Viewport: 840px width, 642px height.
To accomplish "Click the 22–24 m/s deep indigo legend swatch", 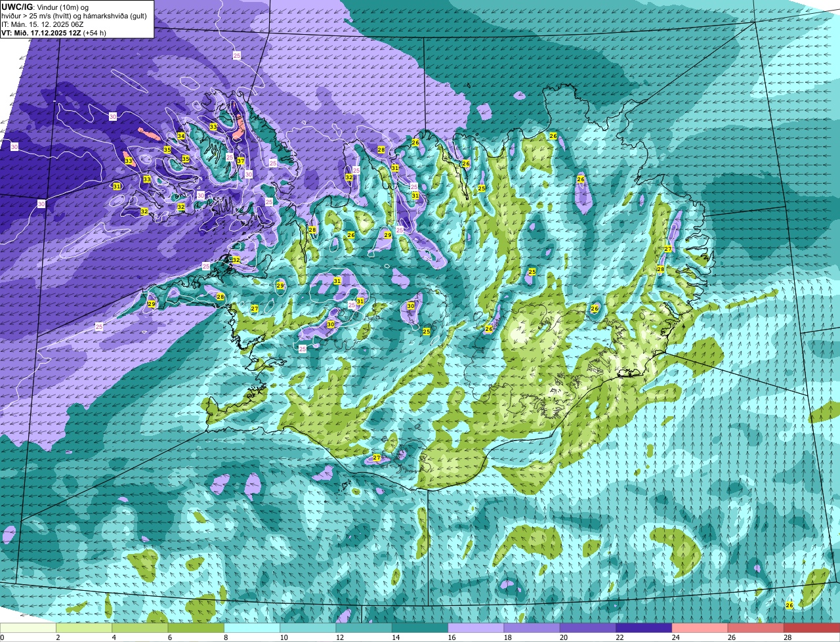I will pyautogui.click(x=644, y=628).
